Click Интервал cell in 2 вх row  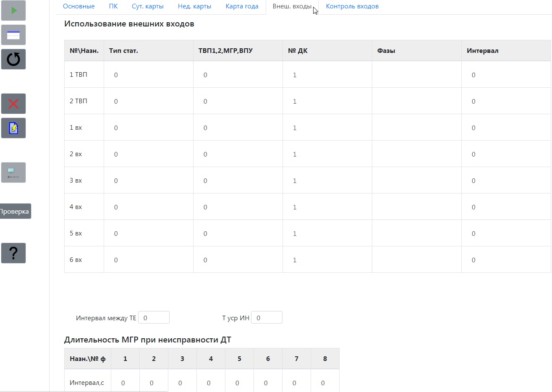506,154
